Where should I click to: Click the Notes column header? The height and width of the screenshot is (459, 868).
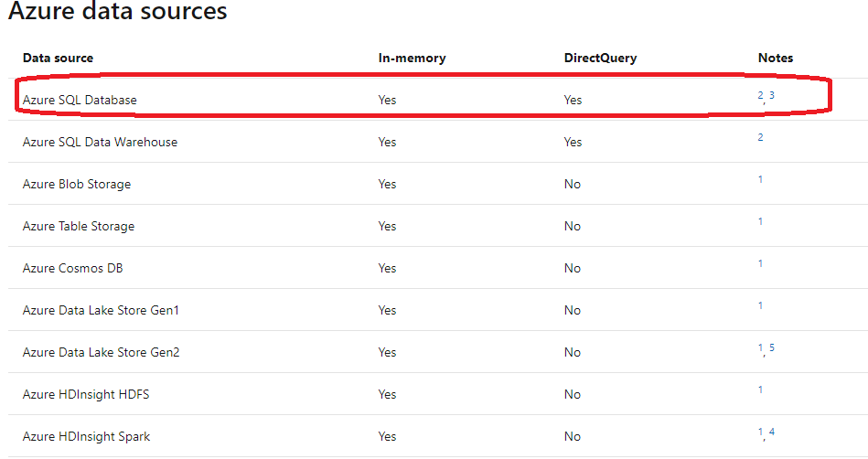tap(776, 58)
